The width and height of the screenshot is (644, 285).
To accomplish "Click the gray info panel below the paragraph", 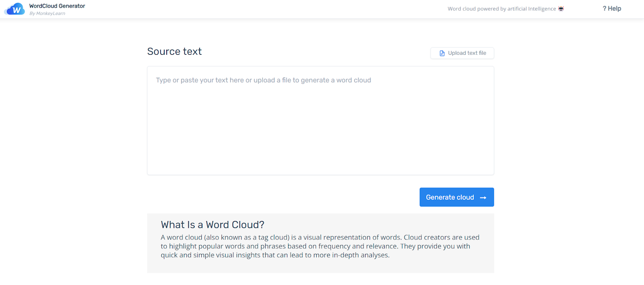I will [320, 266].
